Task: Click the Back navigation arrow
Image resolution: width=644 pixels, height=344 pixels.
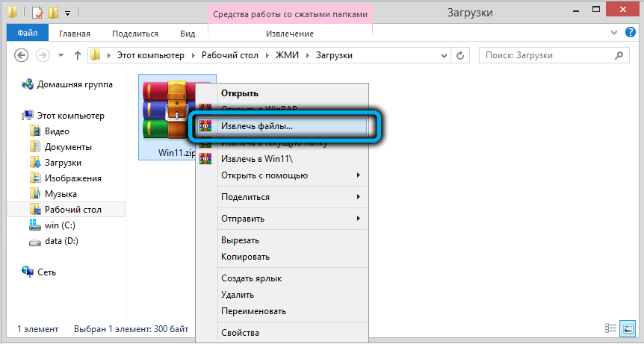Action: [x=22, y=55]
